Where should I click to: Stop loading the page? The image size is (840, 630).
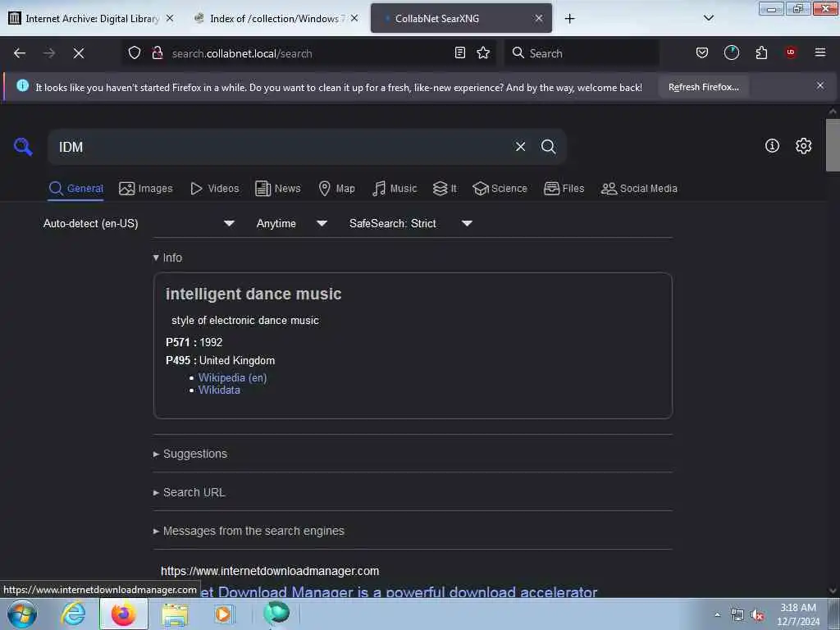pos(79,53)
